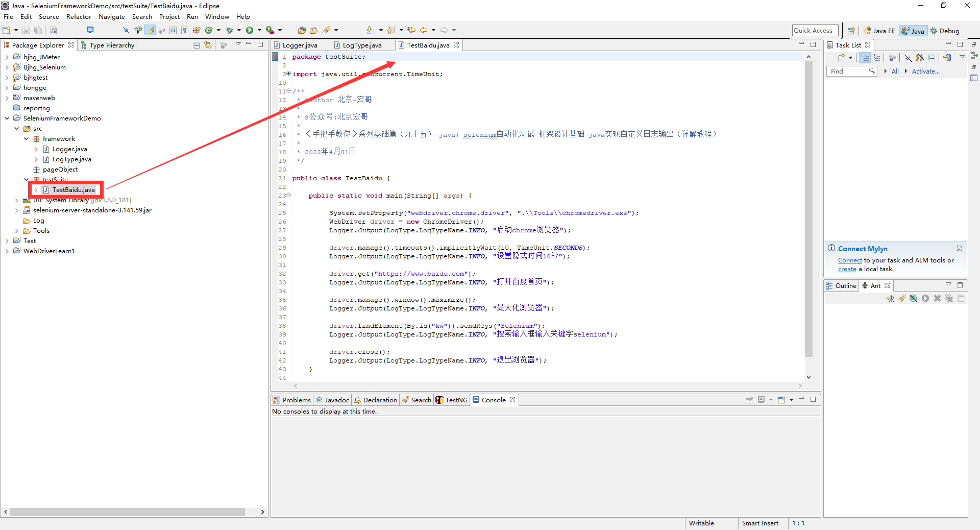The image size is (980, 530).
Task: Click the create local task link
Action: [x=847, y=269]
